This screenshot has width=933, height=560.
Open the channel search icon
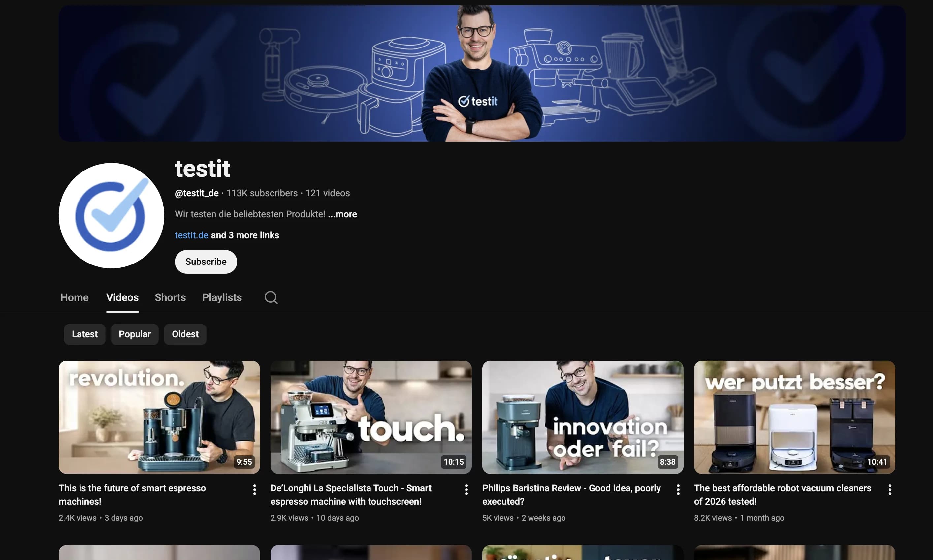(x=271, y=298)
